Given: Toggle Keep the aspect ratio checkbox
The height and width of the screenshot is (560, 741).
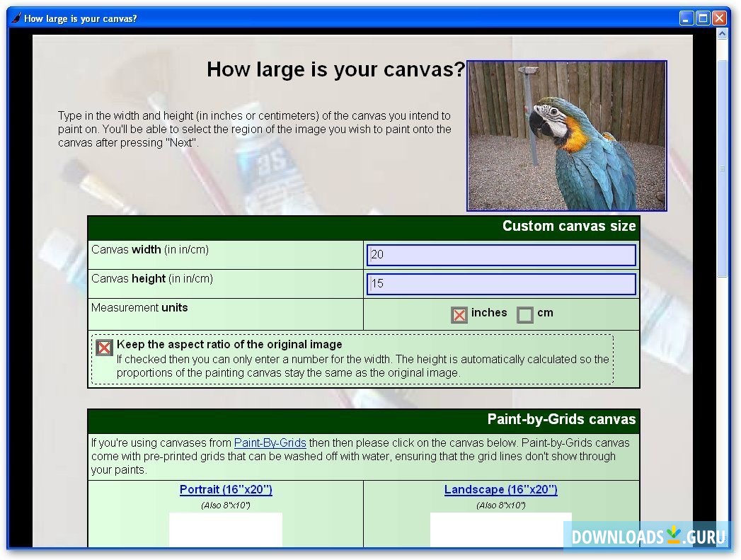Looking at the screenshot, I should click(104, 348).
